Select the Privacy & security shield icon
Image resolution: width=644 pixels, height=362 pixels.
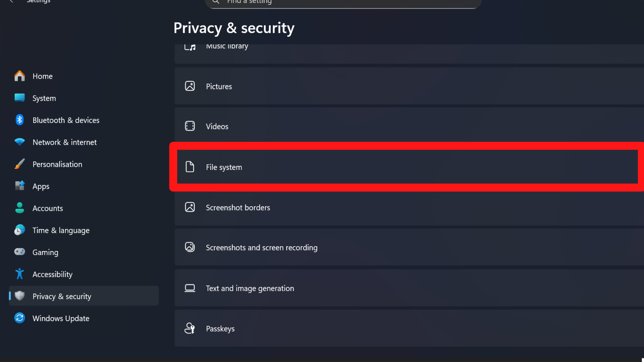pos(19,296)
